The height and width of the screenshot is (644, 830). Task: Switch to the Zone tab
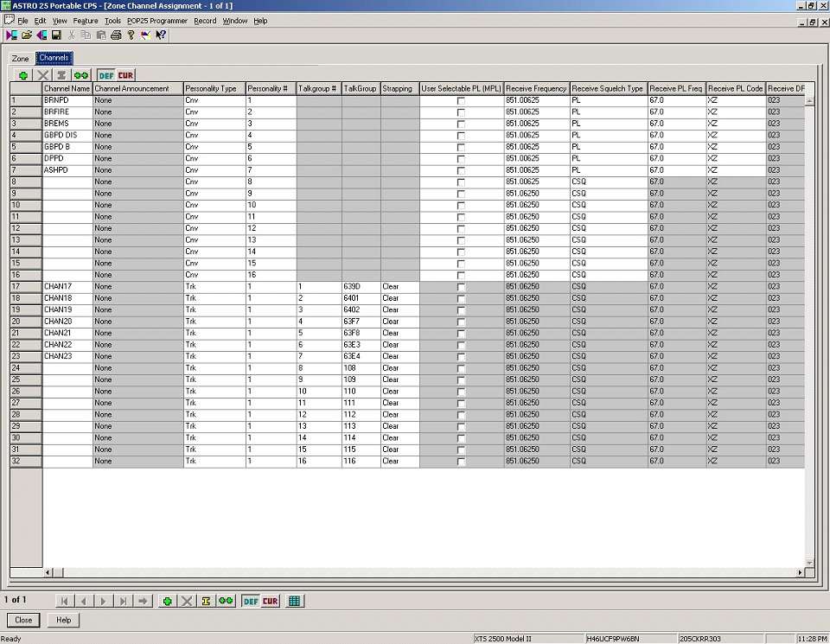click(20, 59)
